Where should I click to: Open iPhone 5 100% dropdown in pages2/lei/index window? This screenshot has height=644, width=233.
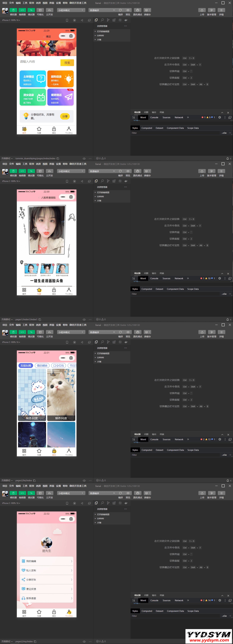pyautogui.click(x=11, y=342)
